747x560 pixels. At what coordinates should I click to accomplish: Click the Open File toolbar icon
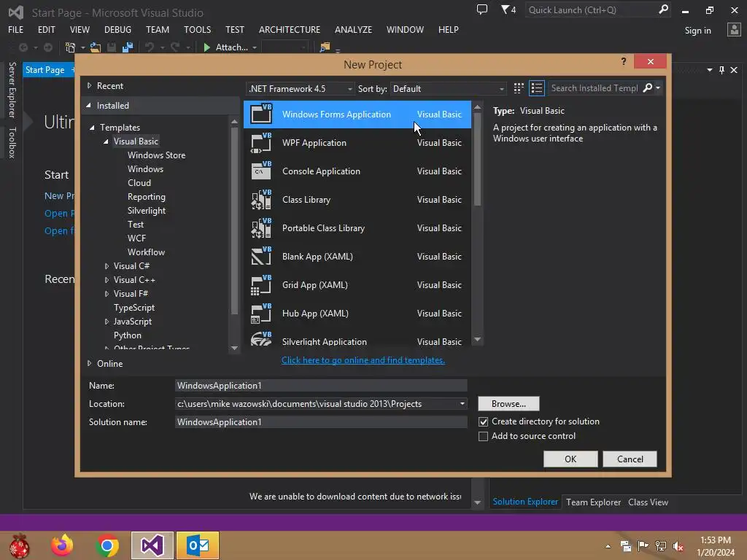pos(96,47)
